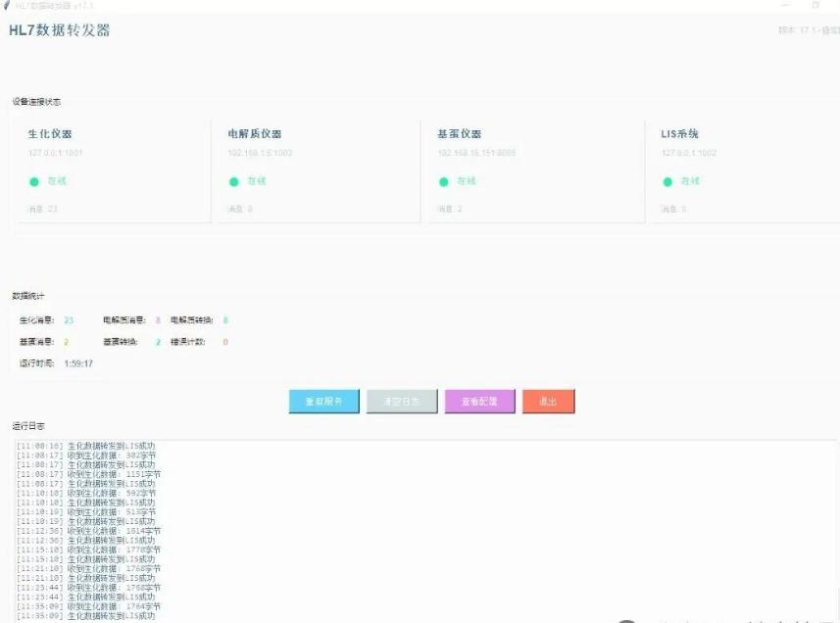Click the feather app icon in title bar

(x=7, y=6)
